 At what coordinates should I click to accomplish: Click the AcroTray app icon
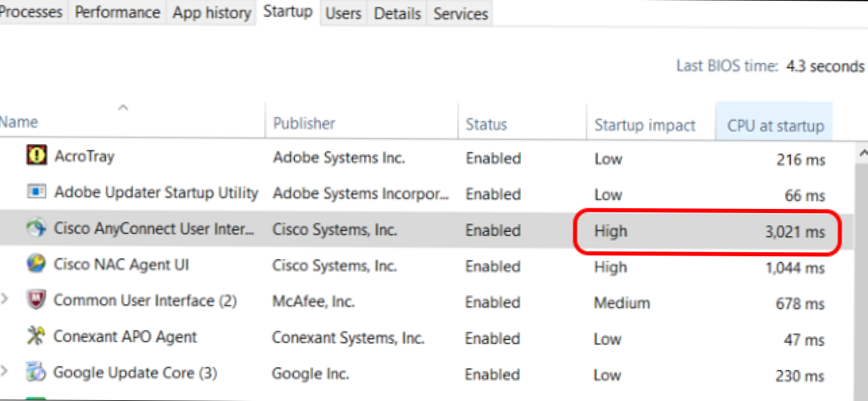[36, 156]
